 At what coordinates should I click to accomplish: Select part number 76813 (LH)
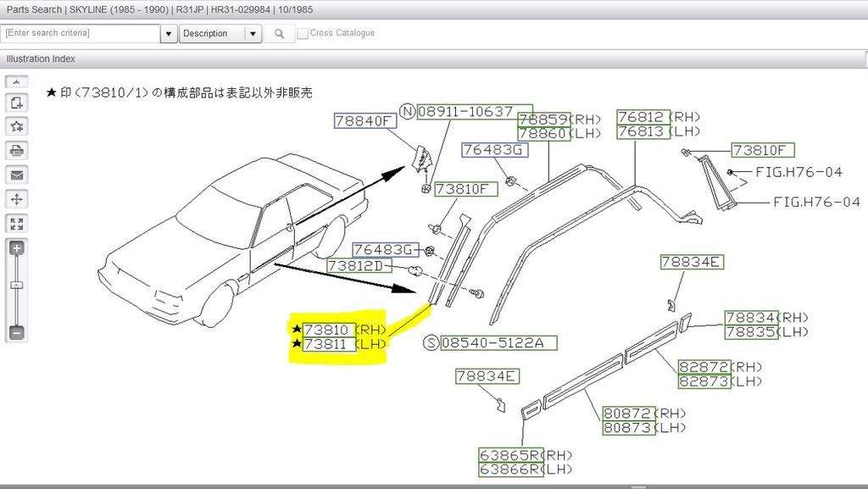pos(643,131)
